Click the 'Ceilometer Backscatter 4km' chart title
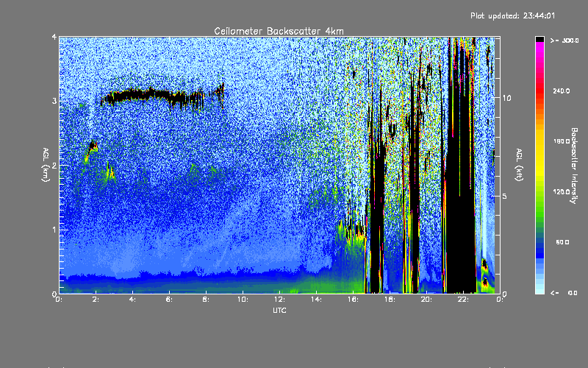588x368 pixels. coord(279,31)
